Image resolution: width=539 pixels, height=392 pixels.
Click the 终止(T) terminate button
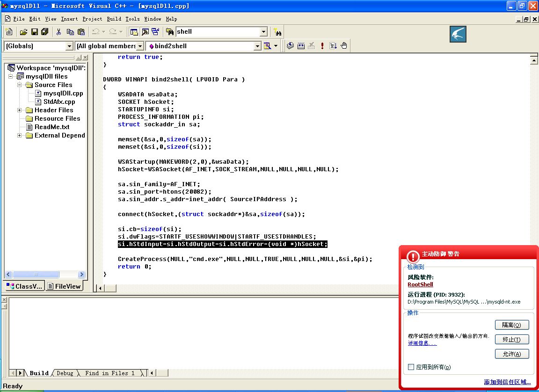click(x=512, y=340)
